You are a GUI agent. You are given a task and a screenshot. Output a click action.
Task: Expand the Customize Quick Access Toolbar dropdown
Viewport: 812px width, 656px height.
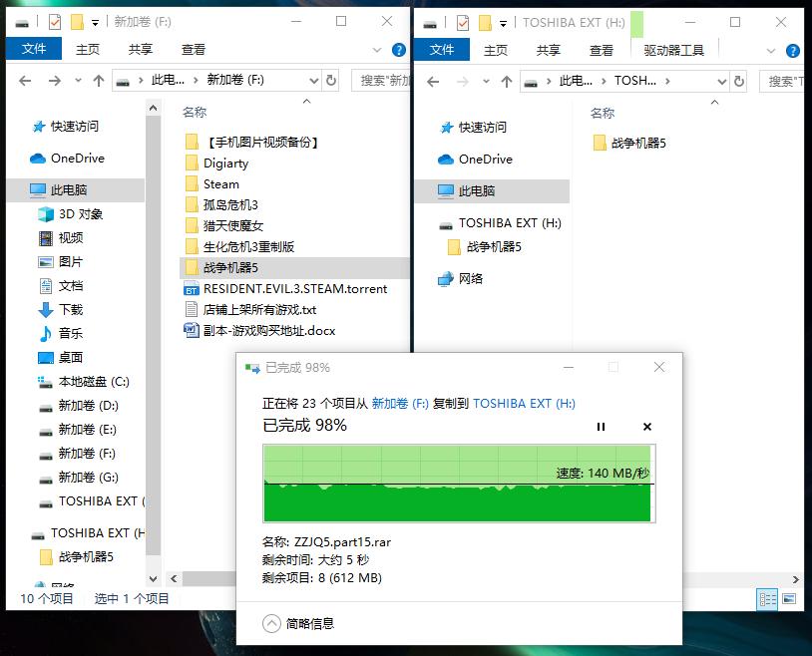pyautogui.click(x=93, y=21)
